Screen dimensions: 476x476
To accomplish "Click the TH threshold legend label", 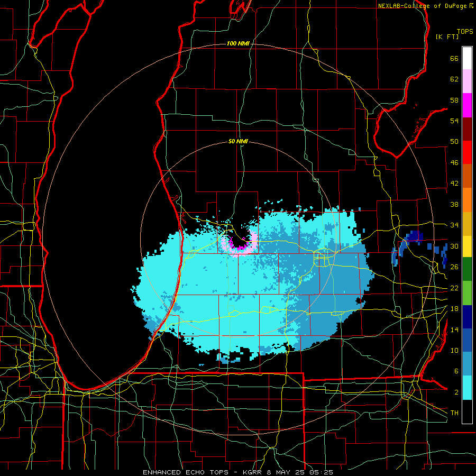I will (x=454, y=413).
